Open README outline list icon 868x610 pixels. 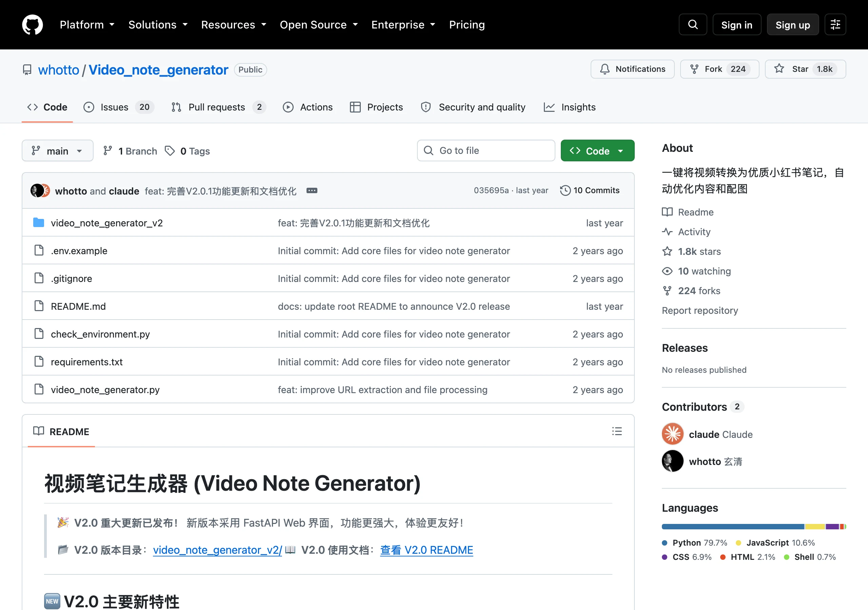coord(617,431)
